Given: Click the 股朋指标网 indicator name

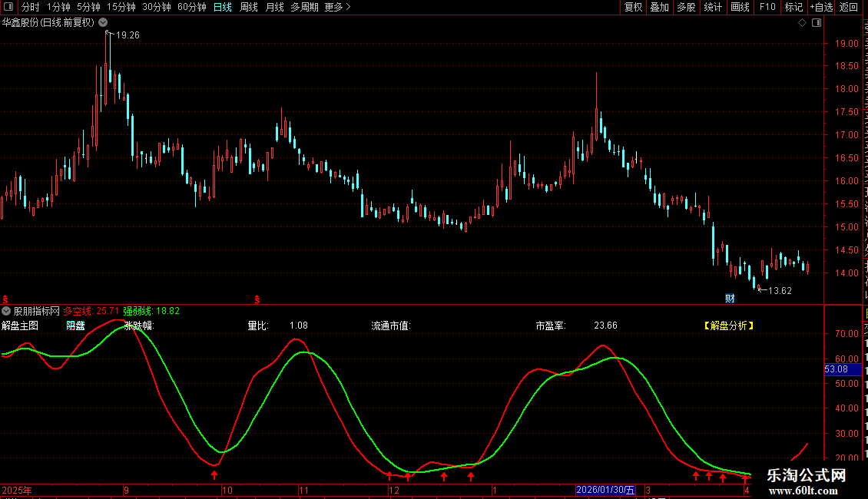Looking at the screenshot, I should tap(37, 312).
